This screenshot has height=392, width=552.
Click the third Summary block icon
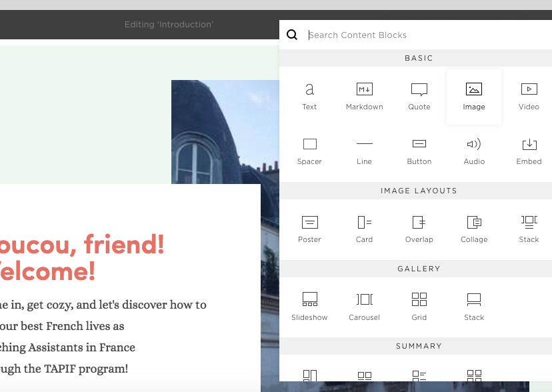pos(419,375)
